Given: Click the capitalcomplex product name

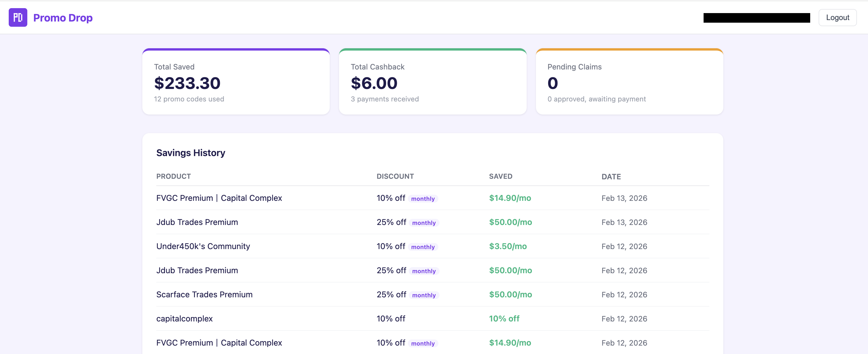Looking at the screenshot, I should tap(184, 318).
